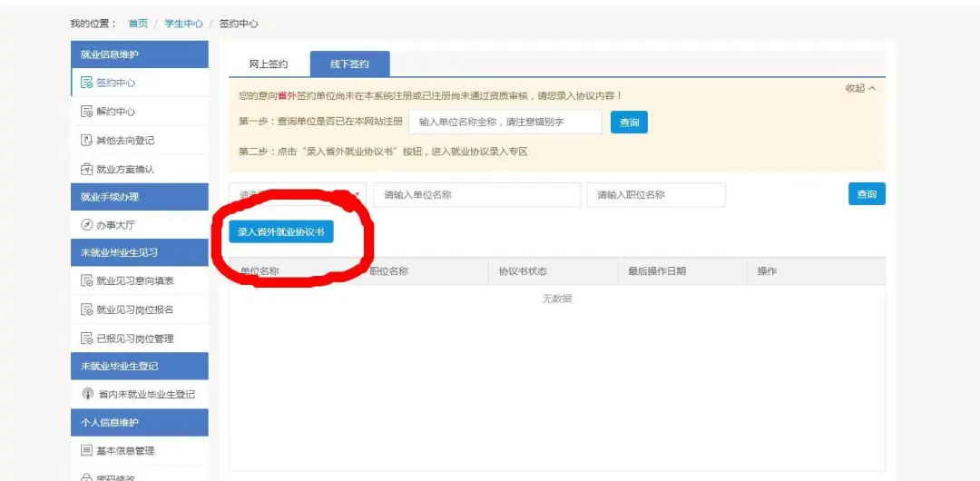Image resolution: width=980 pixels, height=481 pixels.
Task: Switch to the 网上签约 tab
Action: coord(269,64)
